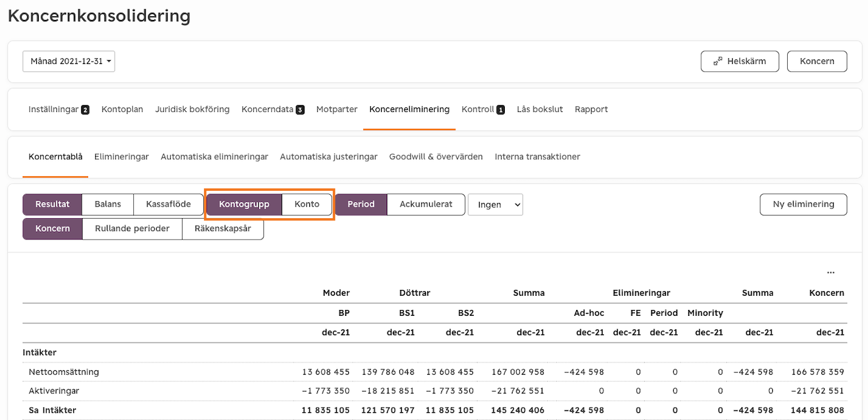Show the Interna transaktioner sub-tab
This screenshot has width=868, height=420.
[x=537, y=157]
